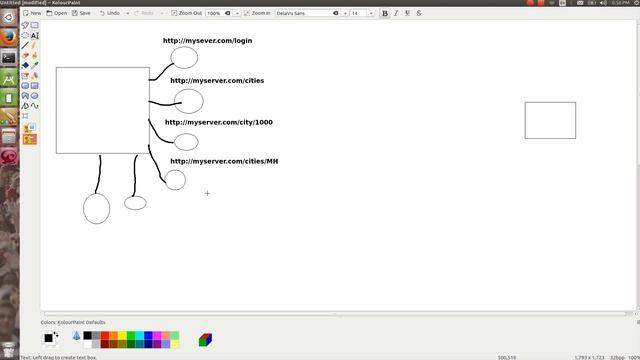The width and height of the screenshot is (640, 360).
Task: Clear the zoom level field
Action: [228, 13]
